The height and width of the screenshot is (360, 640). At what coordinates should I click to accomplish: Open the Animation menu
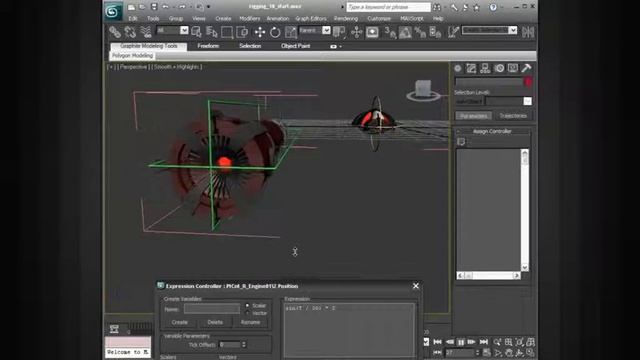point(278,18)
